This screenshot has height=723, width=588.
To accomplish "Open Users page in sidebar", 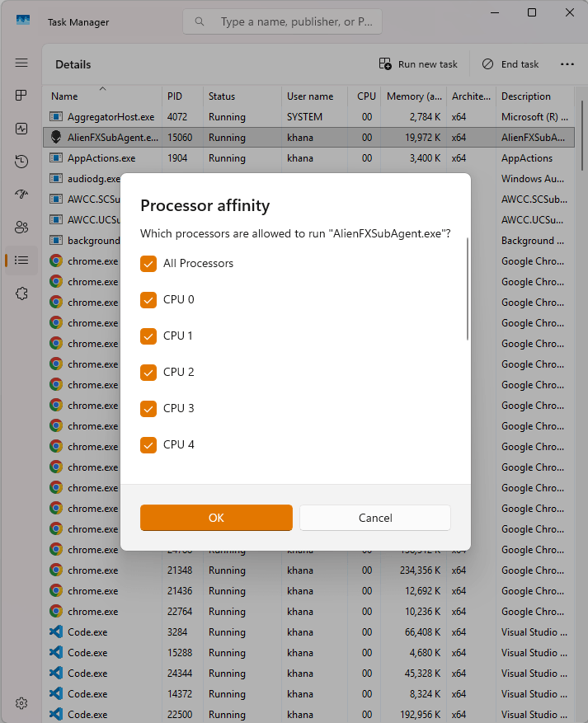I will (x=21, y=228).
